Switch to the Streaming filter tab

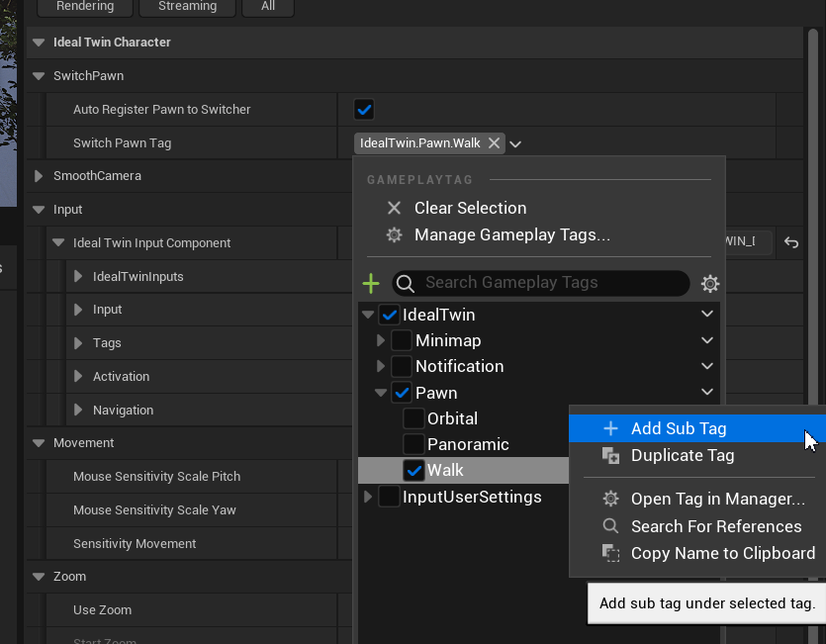(x=187, y=7)
